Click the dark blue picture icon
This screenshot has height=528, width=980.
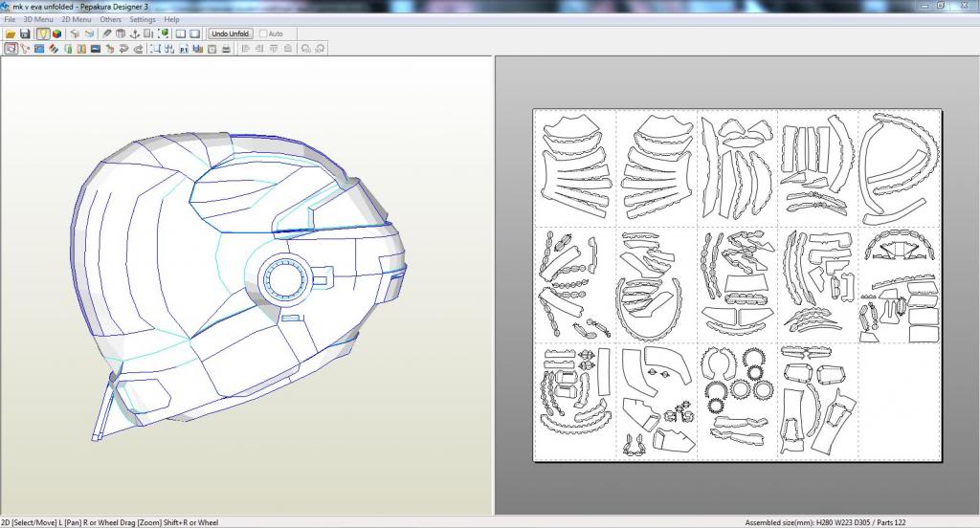[96, 48]
